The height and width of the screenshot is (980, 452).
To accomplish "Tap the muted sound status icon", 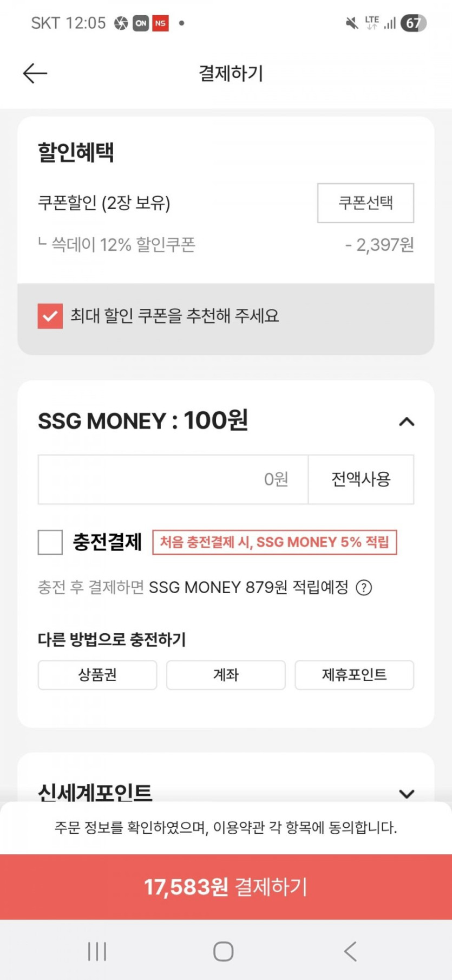I will [352, 23].
